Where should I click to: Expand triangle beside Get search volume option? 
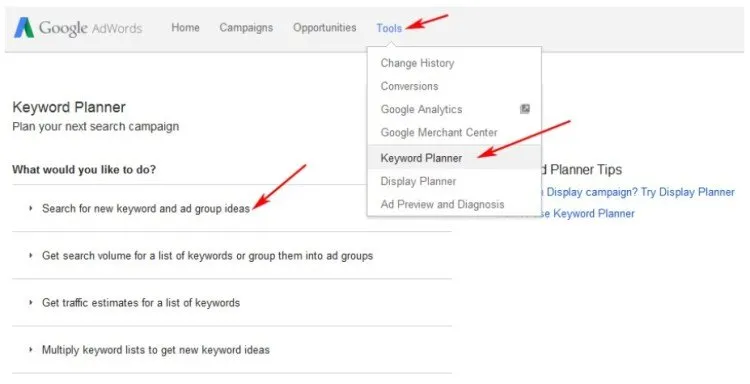[31, 255]
